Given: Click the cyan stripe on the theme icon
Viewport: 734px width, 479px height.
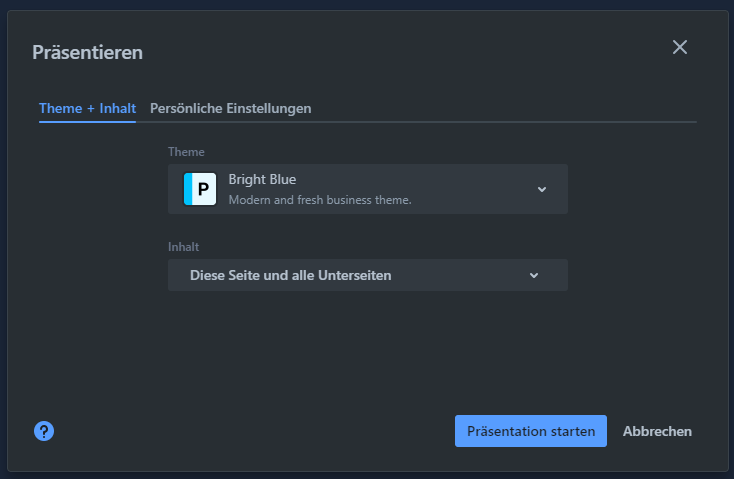Looking at the screenshot, I should [187, 189].
